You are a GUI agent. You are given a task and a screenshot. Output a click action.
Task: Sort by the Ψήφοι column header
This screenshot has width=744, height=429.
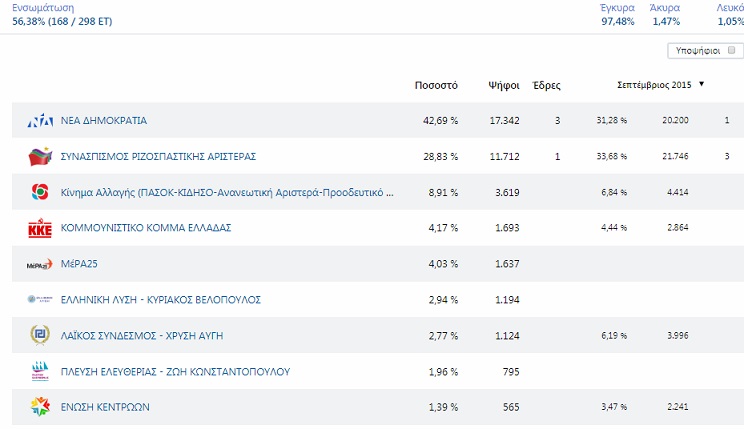(503, 85)
